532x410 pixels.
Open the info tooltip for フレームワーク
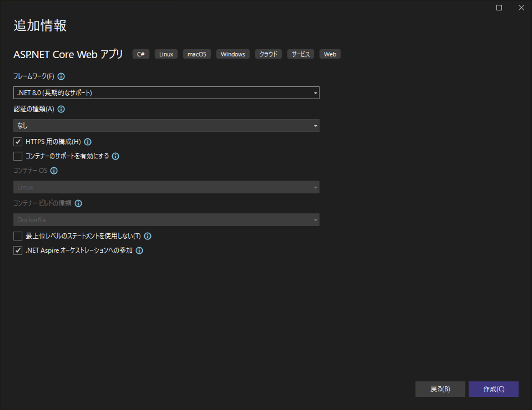(x=61, y=76)
